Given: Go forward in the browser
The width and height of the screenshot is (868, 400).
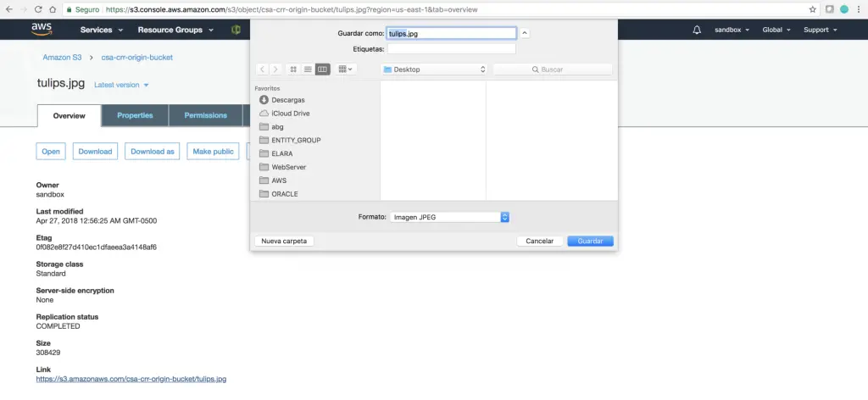Looking at the screenshot, I should [23, 9].
